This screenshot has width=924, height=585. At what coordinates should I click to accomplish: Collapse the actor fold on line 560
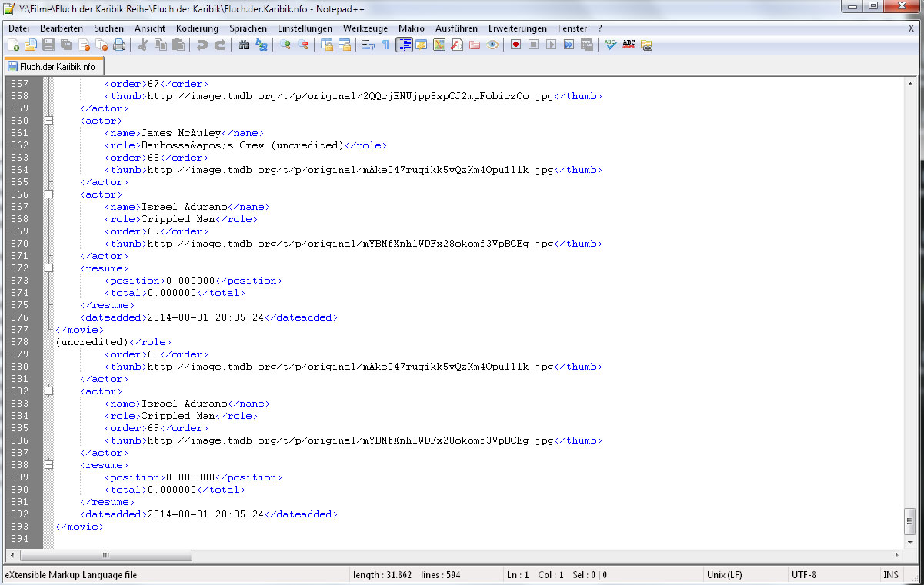(48, 121)
